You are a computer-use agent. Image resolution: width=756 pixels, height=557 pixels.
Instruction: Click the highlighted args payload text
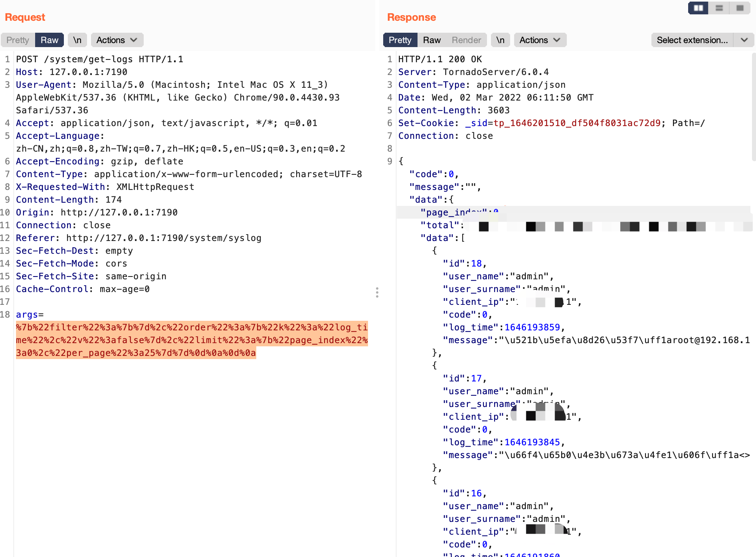pos(192,340)
